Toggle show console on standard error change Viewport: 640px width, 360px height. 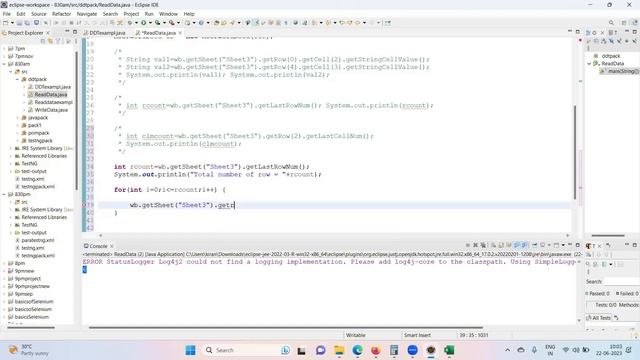(x=524, y=245)
